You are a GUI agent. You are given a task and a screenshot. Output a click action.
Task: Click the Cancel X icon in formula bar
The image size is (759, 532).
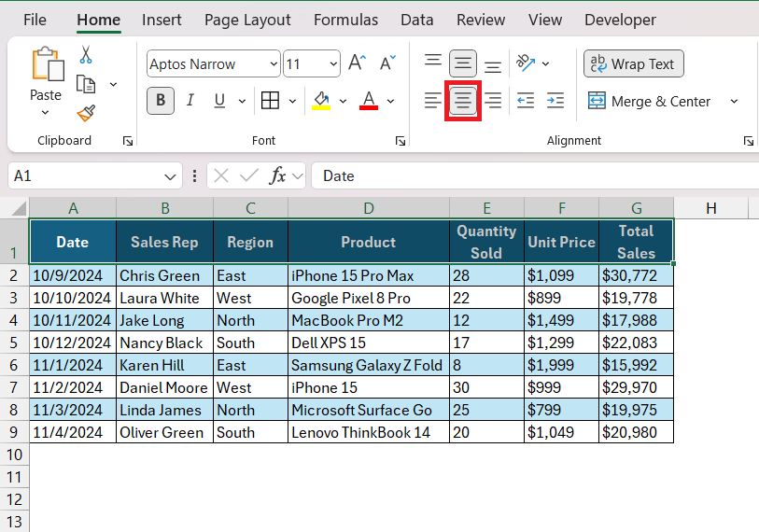[x=221, y=175]
